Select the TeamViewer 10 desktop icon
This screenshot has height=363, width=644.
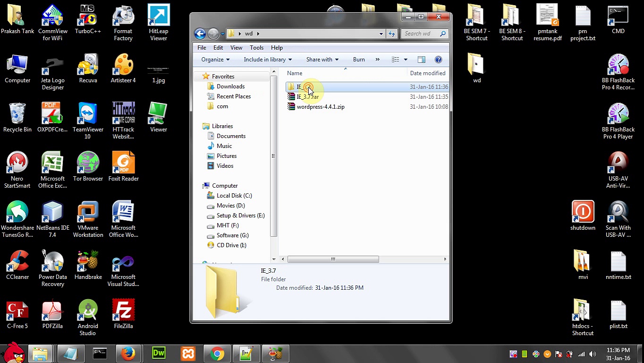(x=88, y=121)
